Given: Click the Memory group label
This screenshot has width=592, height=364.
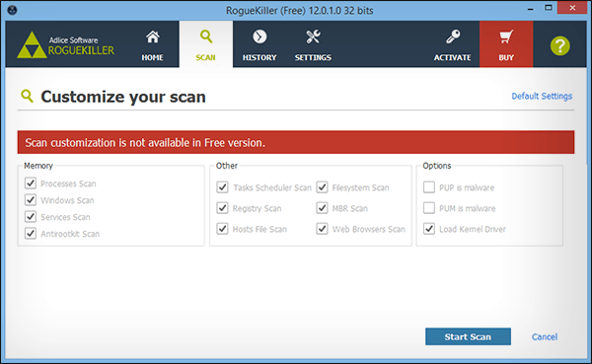Looking at the screenshot, I should tap(38, 166).
